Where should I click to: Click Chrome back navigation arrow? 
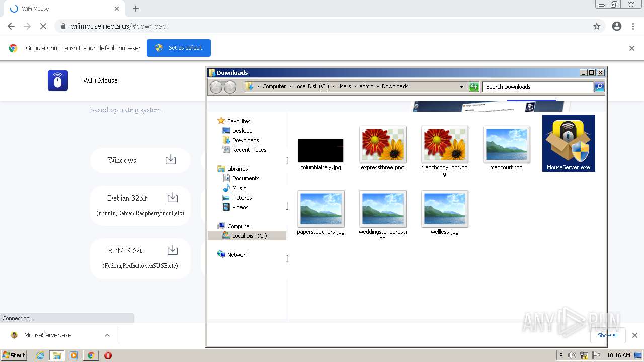[11, 26]
